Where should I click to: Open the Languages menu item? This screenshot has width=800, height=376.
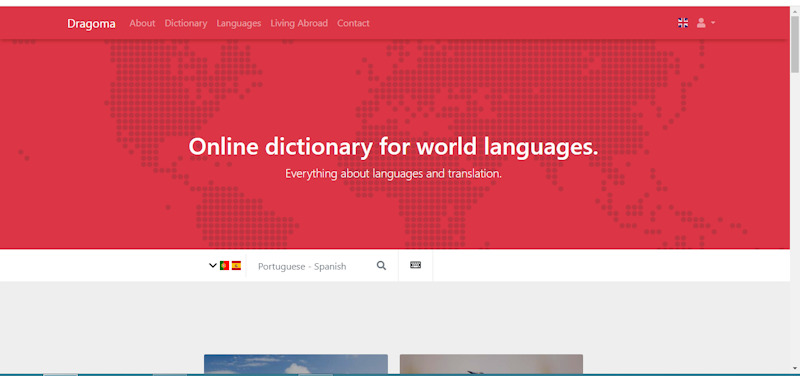pos(239,23)
